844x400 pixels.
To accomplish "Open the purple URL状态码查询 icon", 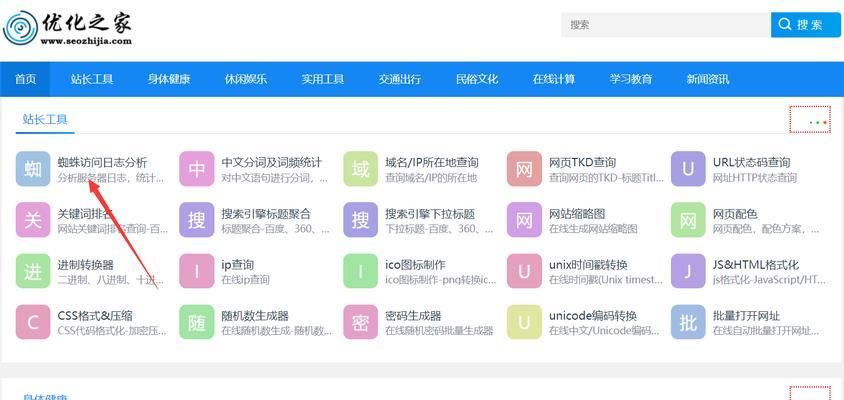I will pyautogui.click(x=688, y=169).
